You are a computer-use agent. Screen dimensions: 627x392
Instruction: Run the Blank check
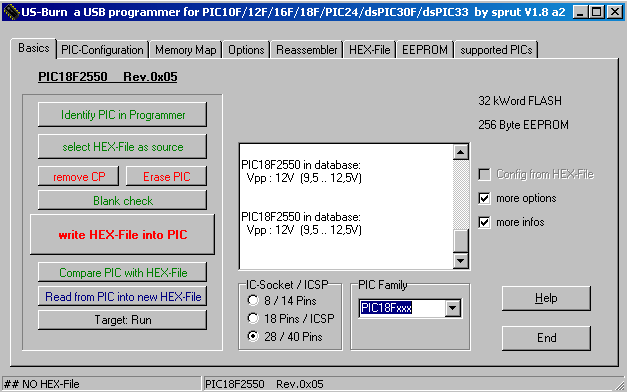123,200
